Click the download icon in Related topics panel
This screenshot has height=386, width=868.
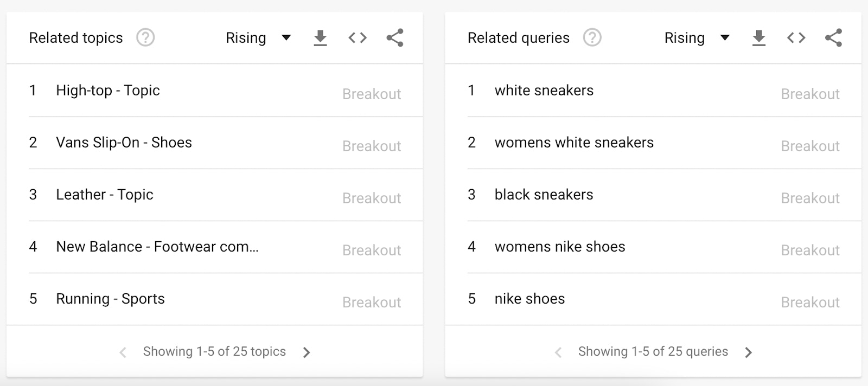click(320, 37)
